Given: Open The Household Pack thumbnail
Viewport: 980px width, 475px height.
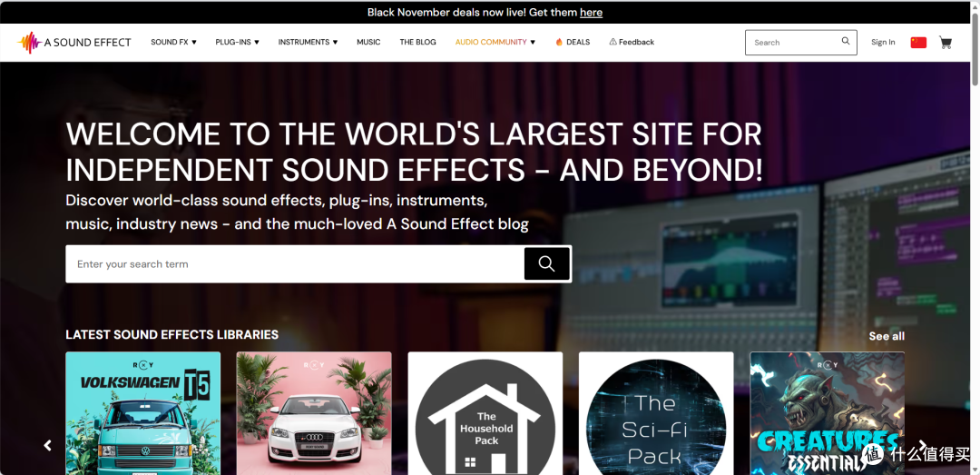Looking at the screenshot, I should tap(485, 413).
